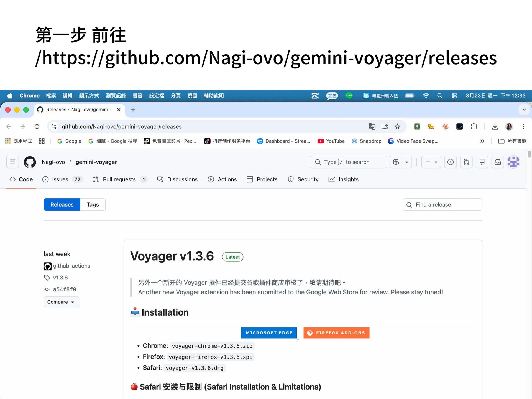This screenshot has height=399, width=532.
Task: Click the Find a release search field
Action: [443, 205]
